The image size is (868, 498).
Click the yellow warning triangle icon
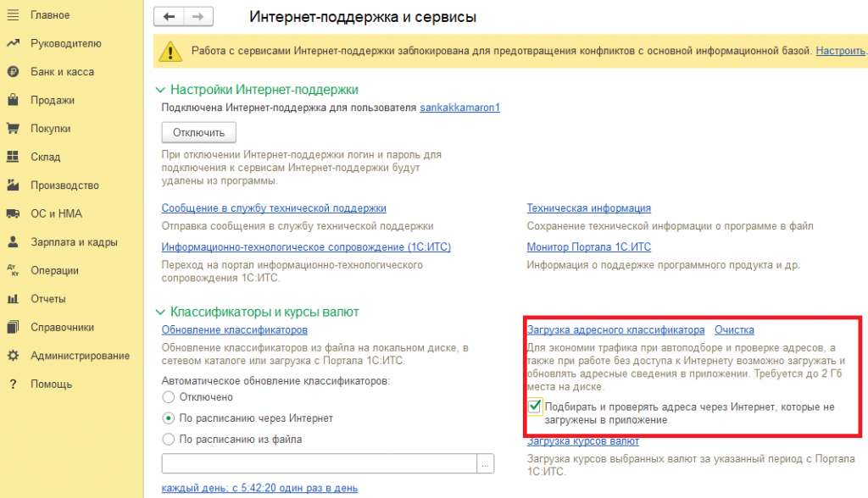coord(170,52)
